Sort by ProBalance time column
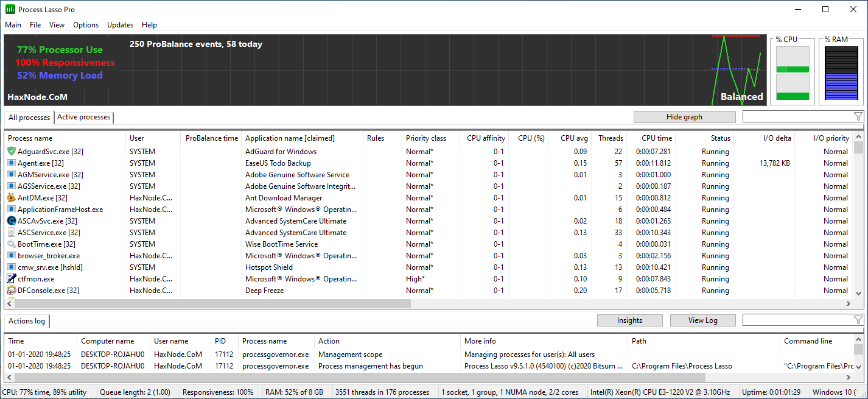868x399 pixels. (211, 138)
